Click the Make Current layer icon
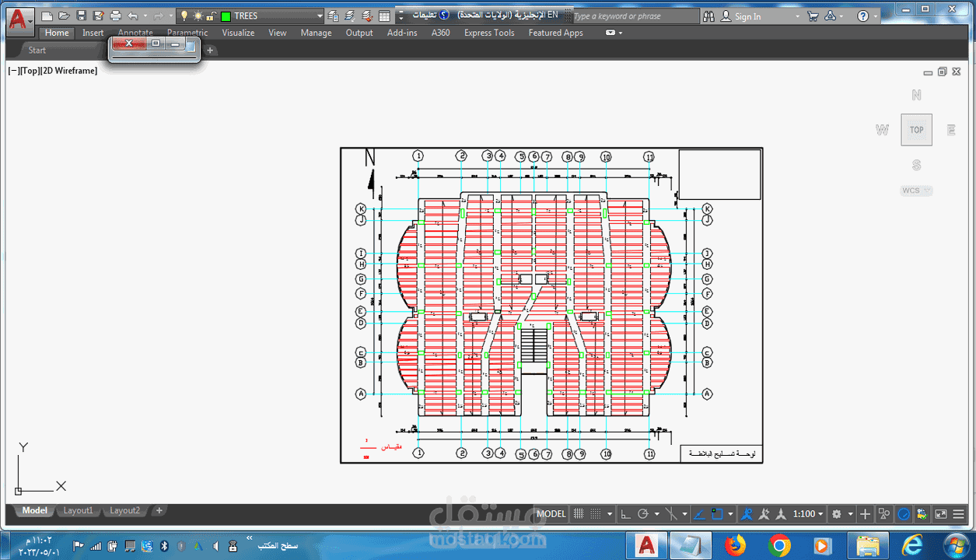 coord(350,16)
